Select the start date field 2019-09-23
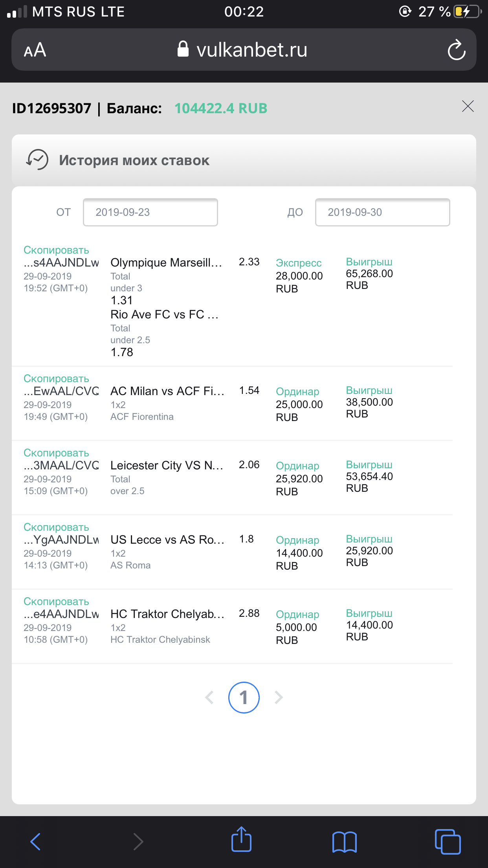Image resolution: width=488 pixels, height=868 pixels. (150, 212)
